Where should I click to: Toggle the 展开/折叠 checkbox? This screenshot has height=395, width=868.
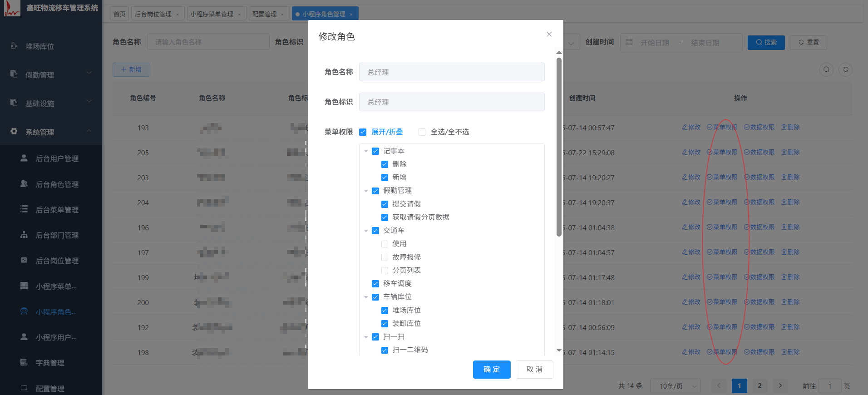[363, 132]
